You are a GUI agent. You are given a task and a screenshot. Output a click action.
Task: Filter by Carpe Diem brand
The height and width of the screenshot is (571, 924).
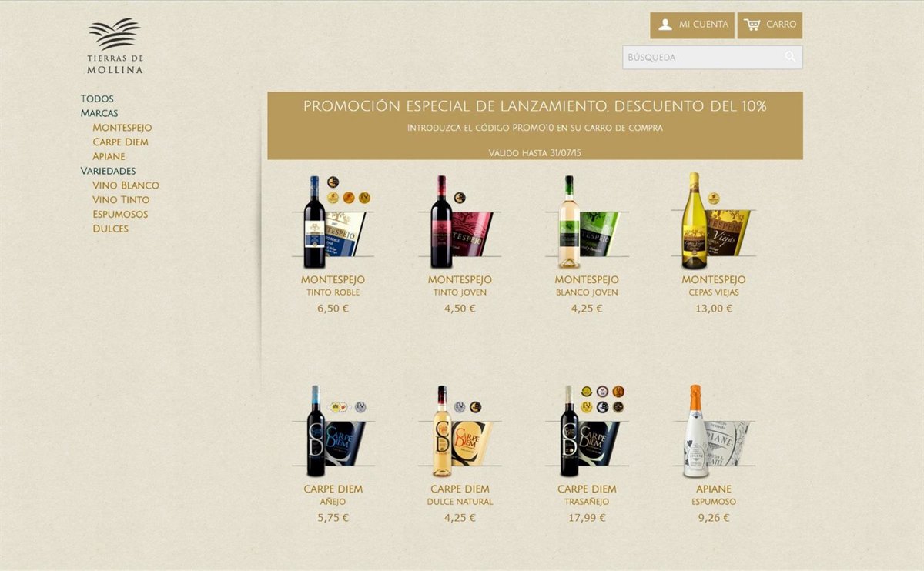pos(120,142)
